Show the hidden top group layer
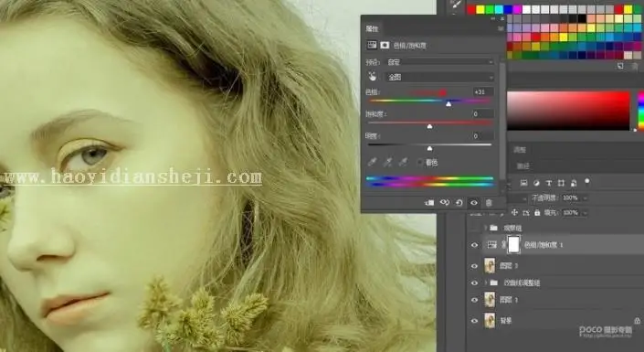Screen dimensions: 644x352 [474, 228]
